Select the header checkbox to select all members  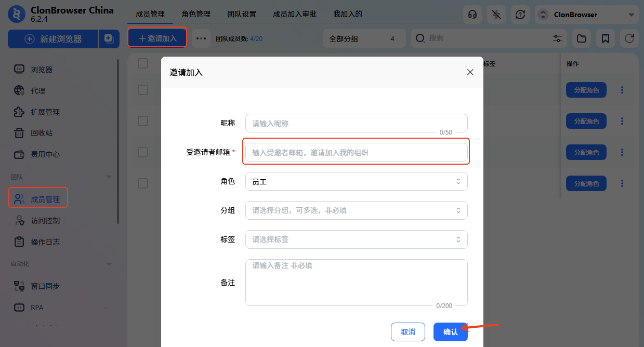point(143,63)
